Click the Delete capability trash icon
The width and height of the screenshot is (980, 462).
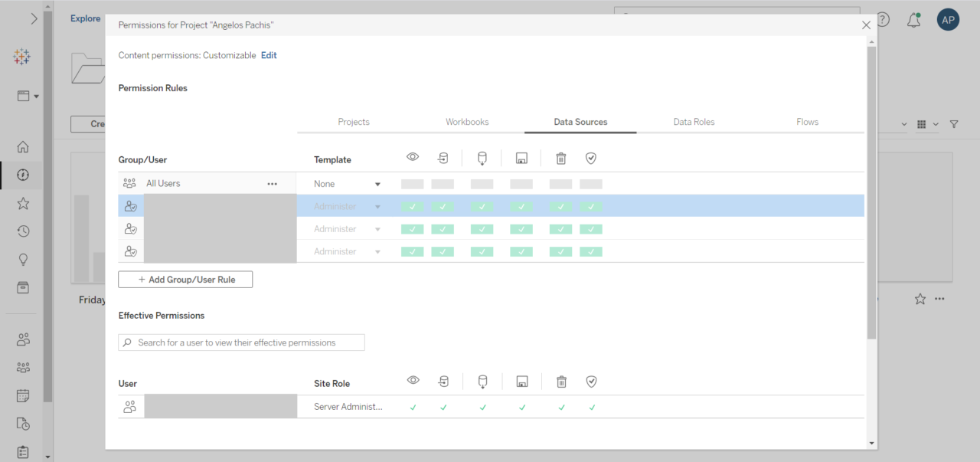click(560, 158)
